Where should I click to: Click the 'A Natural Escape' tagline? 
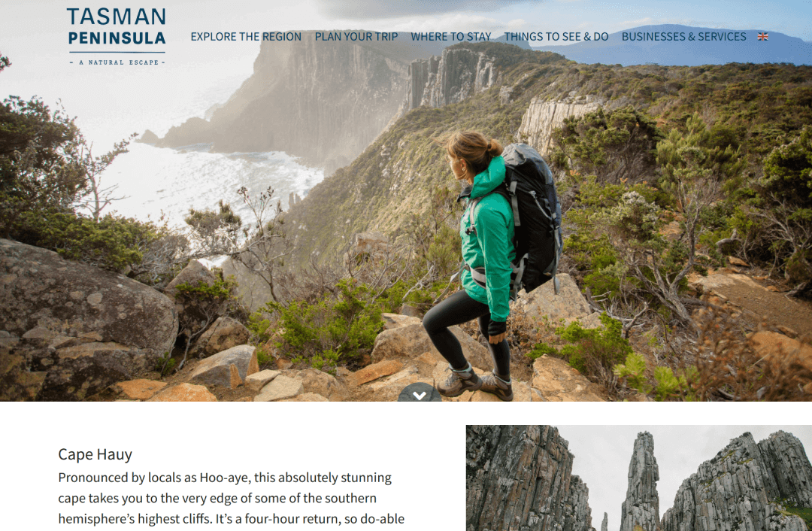(x=117, y=62)
